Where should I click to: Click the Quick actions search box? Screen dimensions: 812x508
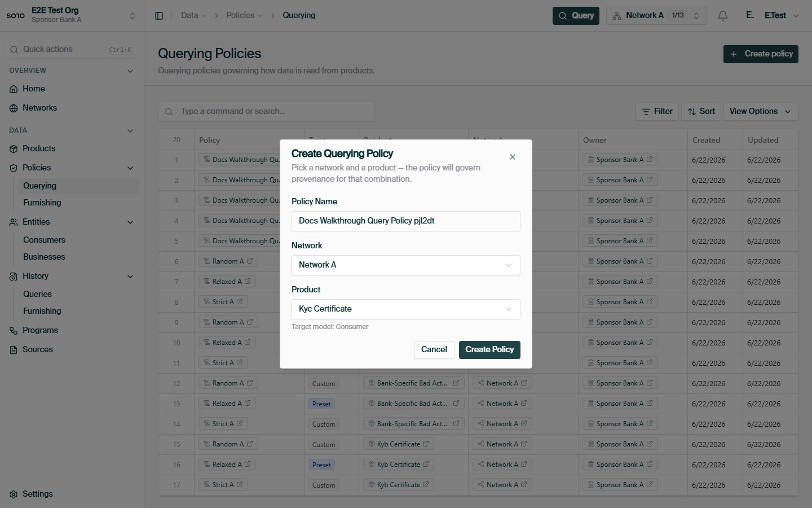point(72,50)
